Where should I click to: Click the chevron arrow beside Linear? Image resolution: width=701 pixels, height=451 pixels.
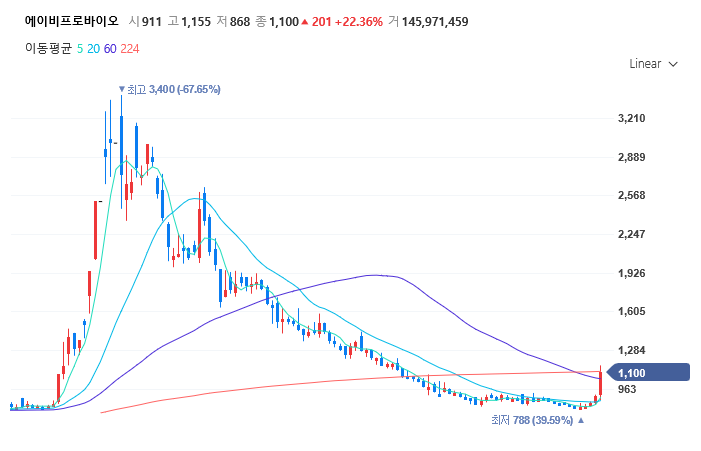pyautogui.click(x=673, y=64)
